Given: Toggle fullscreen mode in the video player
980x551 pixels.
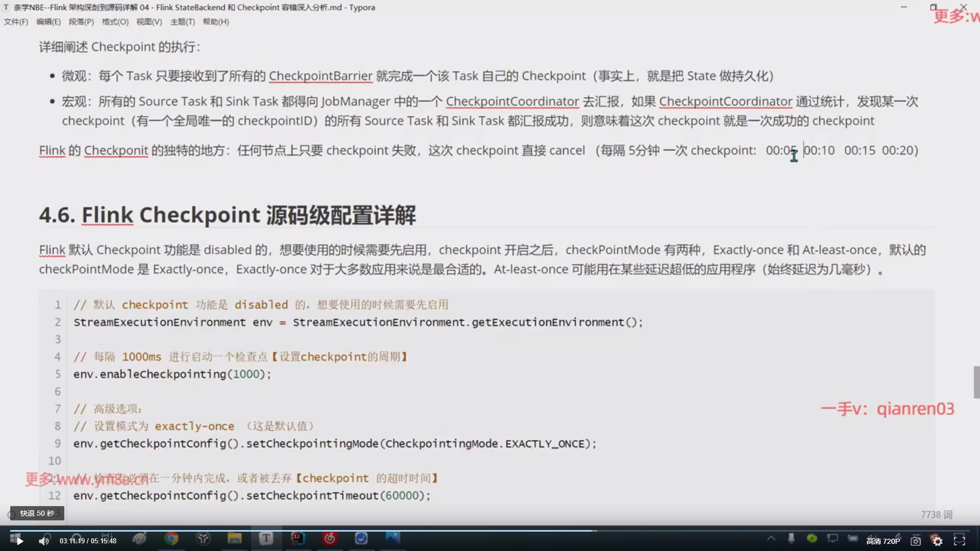Looking at the screenshot, I should 960,541.
